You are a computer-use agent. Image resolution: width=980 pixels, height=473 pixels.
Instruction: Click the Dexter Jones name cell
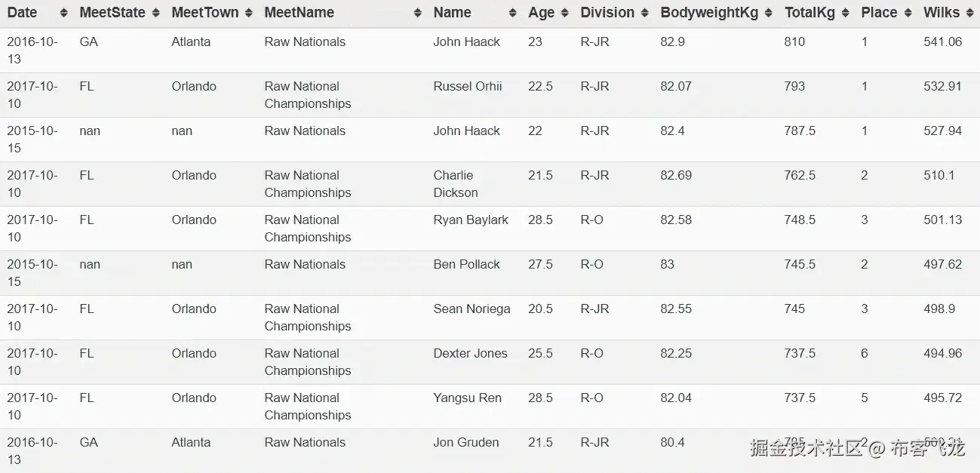coord(470,354)
